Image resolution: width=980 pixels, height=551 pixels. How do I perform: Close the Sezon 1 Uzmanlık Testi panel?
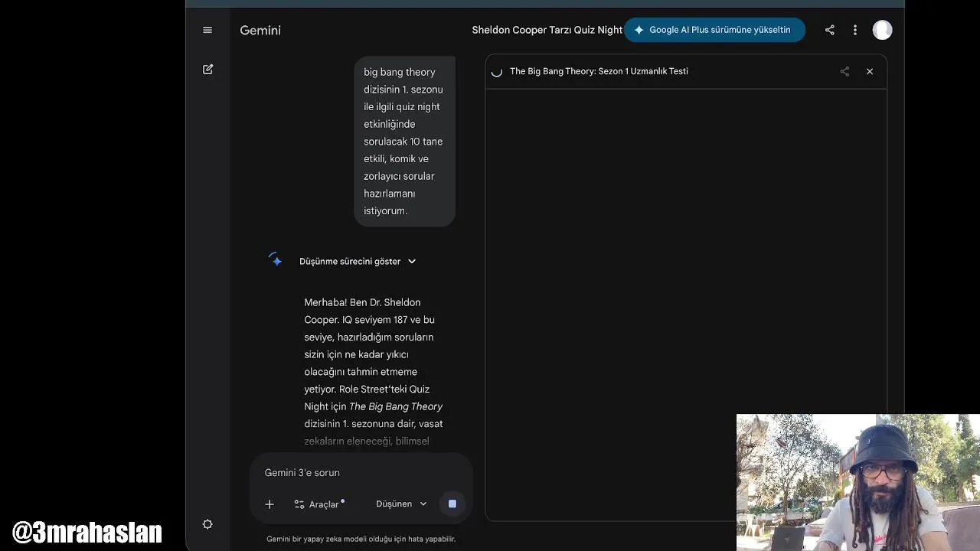point(870,71)
